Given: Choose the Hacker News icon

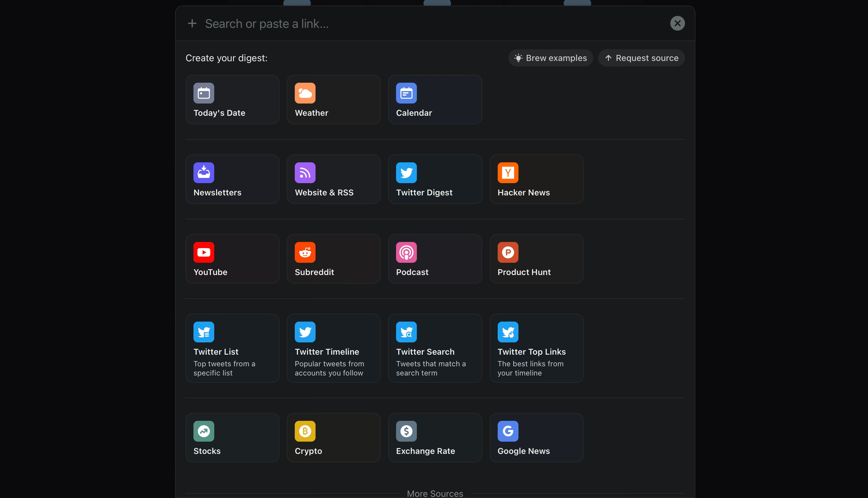Looking at the screenshot, I should point(508,173).
